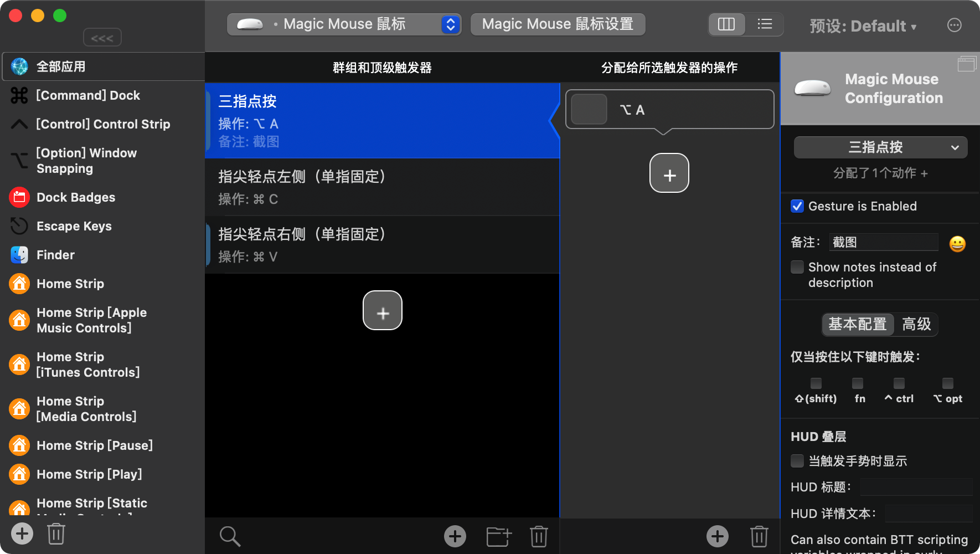The width and height of the screenshot is (980, 554).
Task: Open [Control] Control Strip entry
Action: tap(102, 124)
